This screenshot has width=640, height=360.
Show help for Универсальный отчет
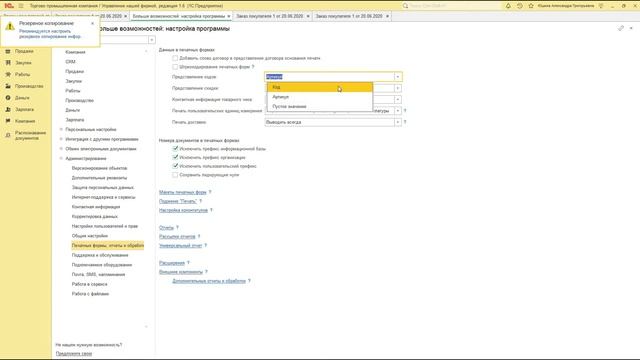click(206, 246)
